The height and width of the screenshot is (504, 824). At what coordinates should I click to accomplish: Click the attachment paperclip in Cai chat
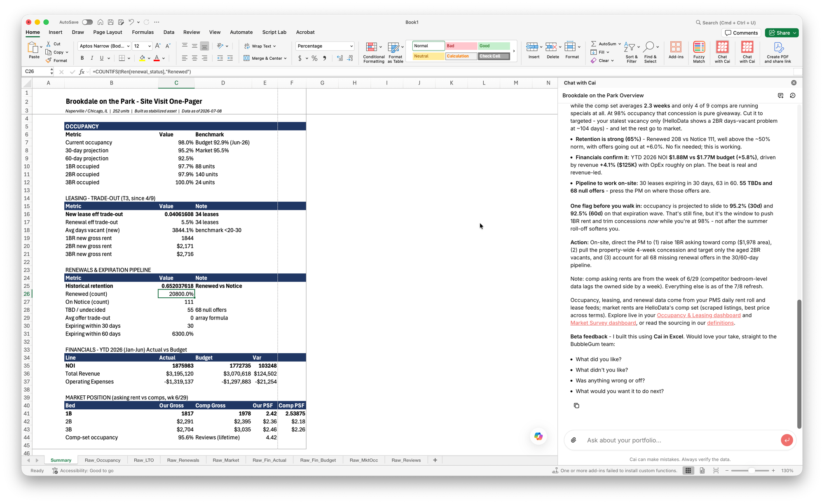point(574,440)
